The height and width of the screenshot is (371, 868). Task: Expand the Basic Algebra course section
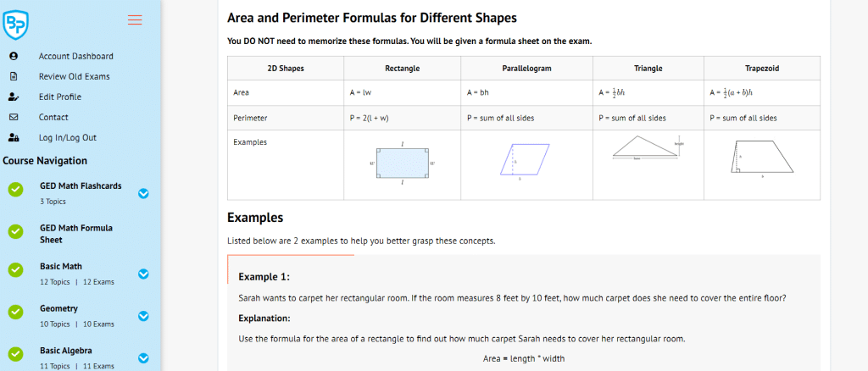pos(143,357)
